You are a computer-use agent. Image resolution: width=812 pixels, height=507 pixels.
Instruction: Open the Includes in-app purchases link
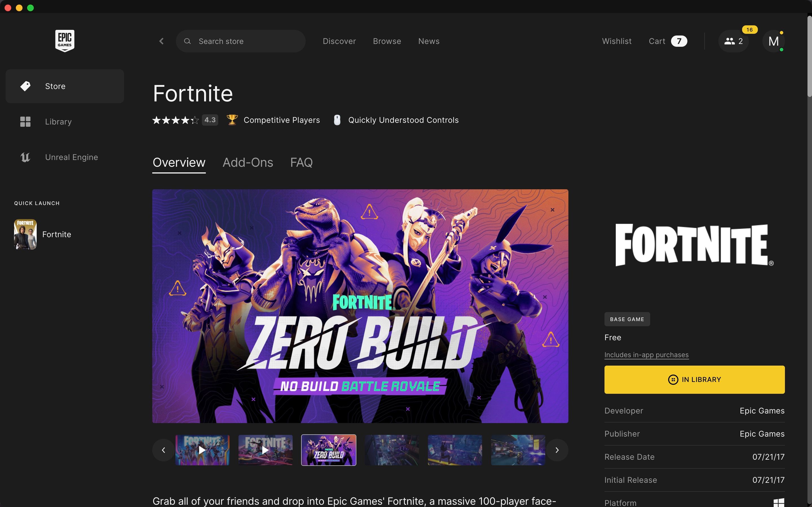coord(646,355)
